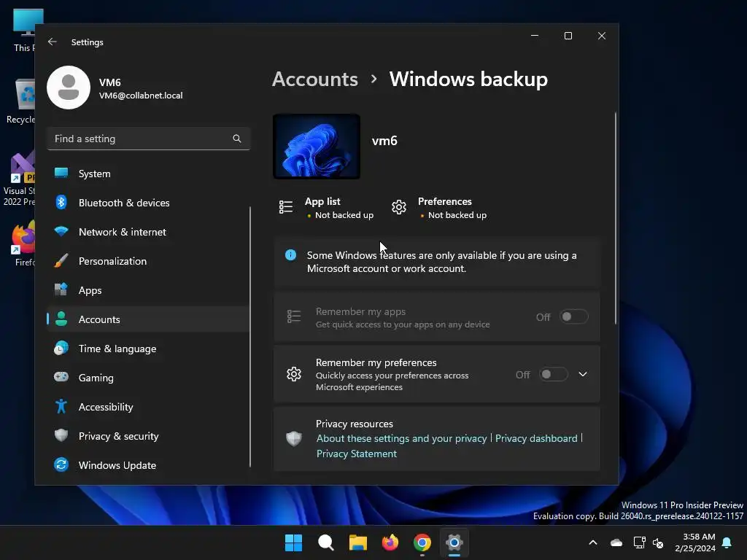Click the sidebar navigation scrollbar
This screenshot has height=560, width=747.
coord(249,337)
